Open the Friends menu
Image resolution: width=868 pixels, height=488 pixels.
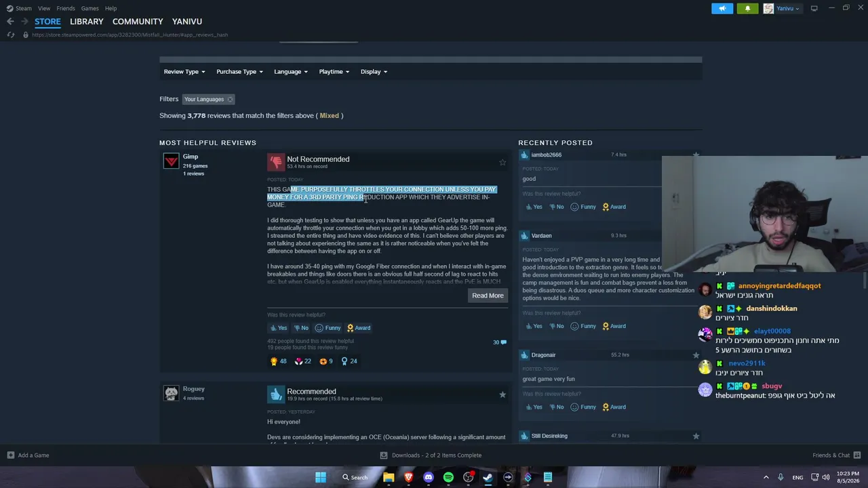click(x=66, y=8)
